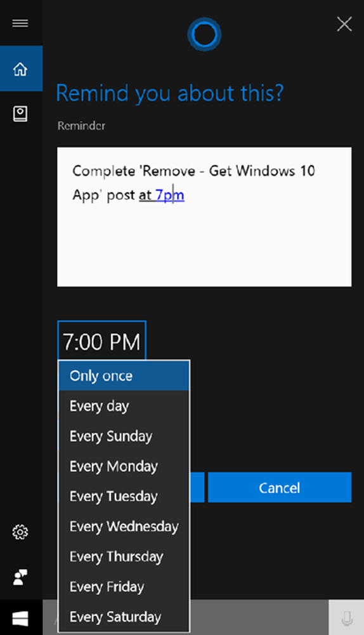The image size is (364, 635).
Task: Activate the microphone icon
Action: (347, 618)
